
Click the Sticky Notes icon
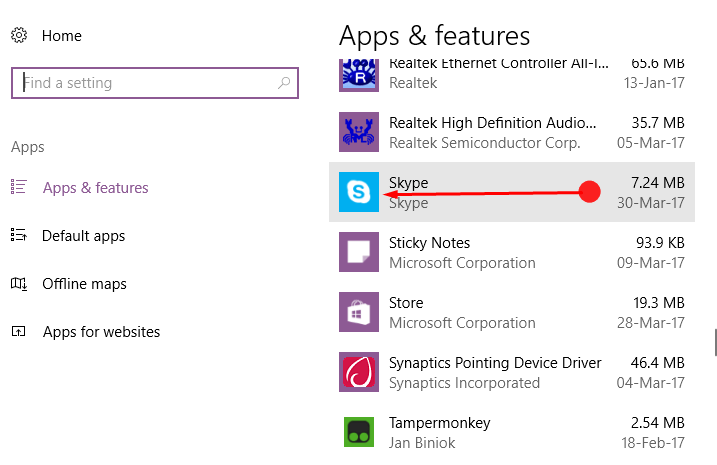(x=359, y=252)
